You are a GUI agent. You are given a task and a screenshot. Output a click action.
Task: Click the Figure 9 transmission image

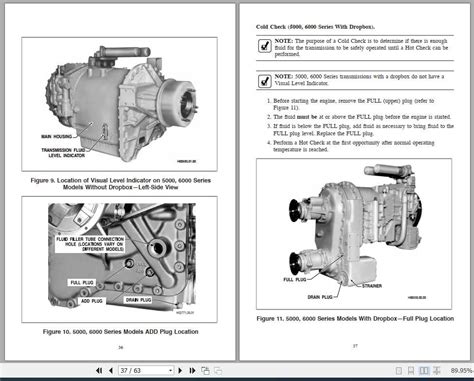(119, 104)
